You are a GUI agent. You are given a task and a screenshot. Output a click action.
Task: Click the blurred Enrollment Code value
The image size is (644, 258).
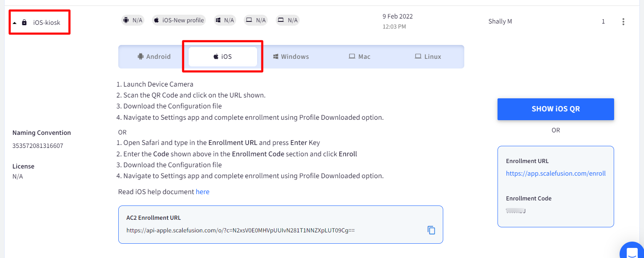pyautogui.click(x=516, y=211)
